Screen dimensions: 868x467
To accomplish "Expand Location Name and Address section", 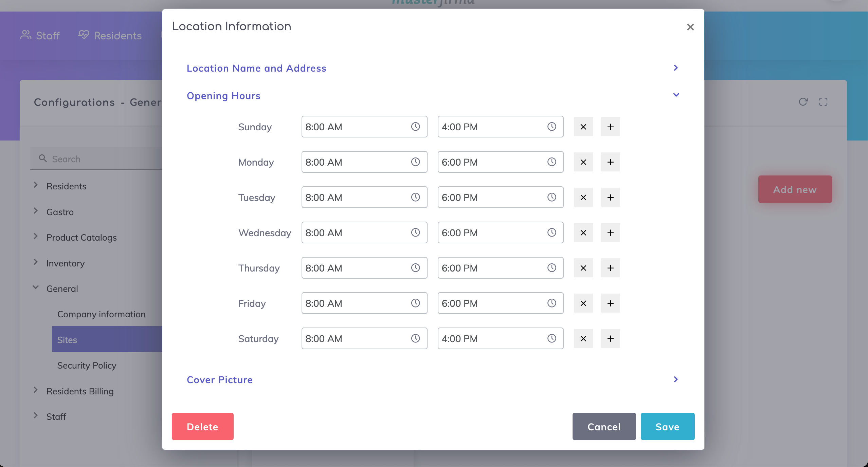I will coord(675,68).
